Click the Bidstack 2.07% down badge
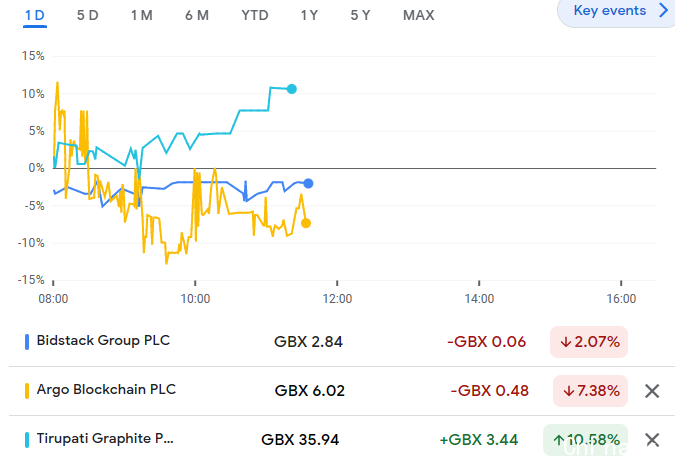Screen dimensions: 675x459 pyautogui.click(x=589, y=342)
